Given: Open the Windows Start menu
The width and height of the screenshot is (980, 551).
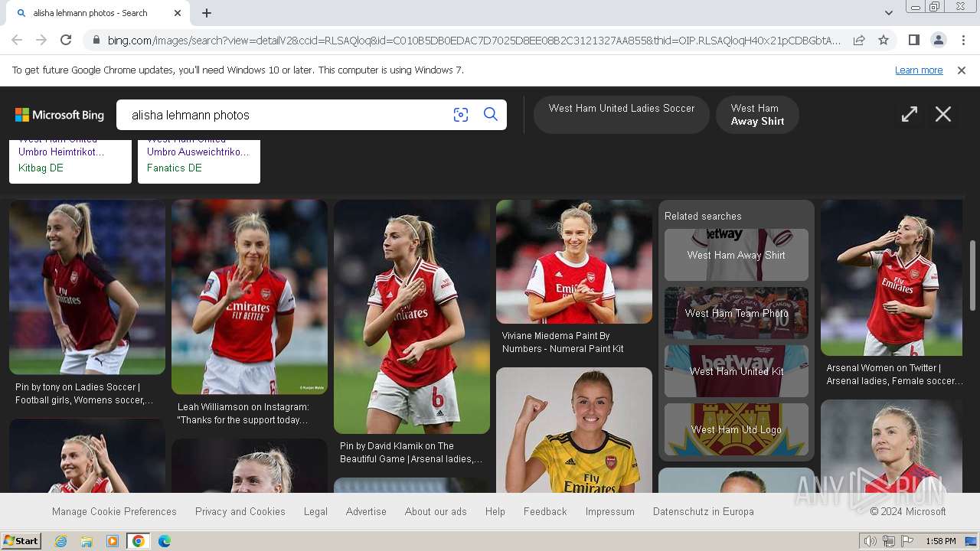Looking at the screenshot, I should (x=21, y=541).
